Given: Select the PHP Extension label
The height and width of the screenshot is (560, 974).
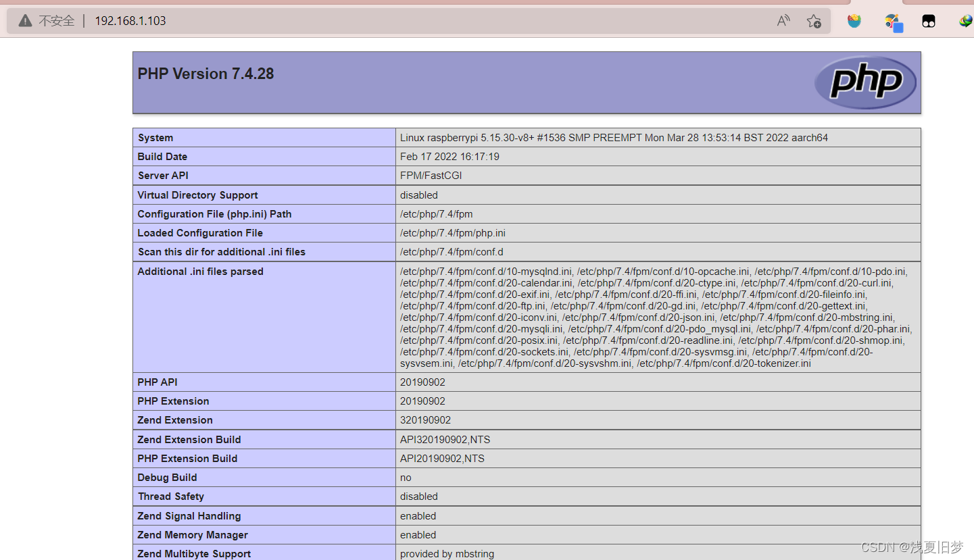Looking at the screenshot, I should [x=173, y=401].
